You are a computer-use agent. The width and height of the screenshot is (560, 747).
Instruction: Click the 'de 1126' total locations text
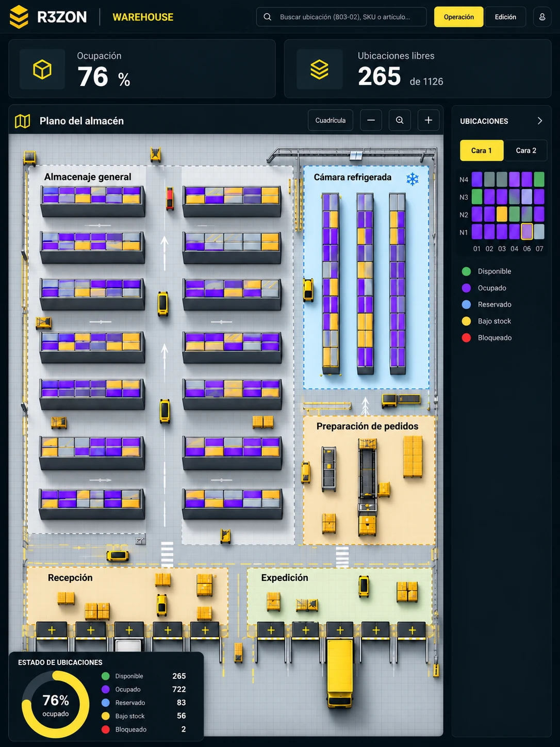426,82
